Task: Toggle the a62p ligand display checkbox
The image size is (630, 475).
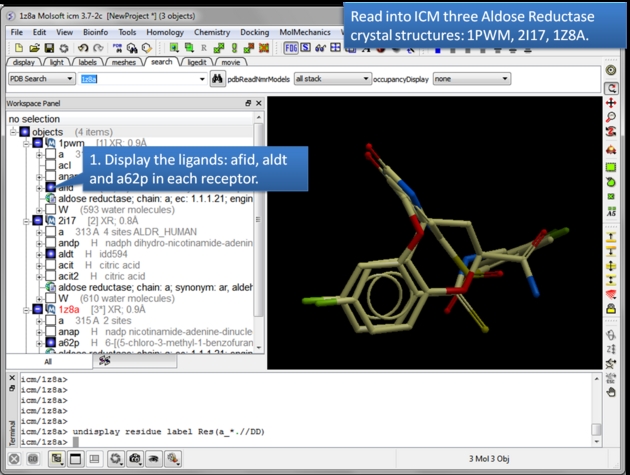Action: point(51,342)
